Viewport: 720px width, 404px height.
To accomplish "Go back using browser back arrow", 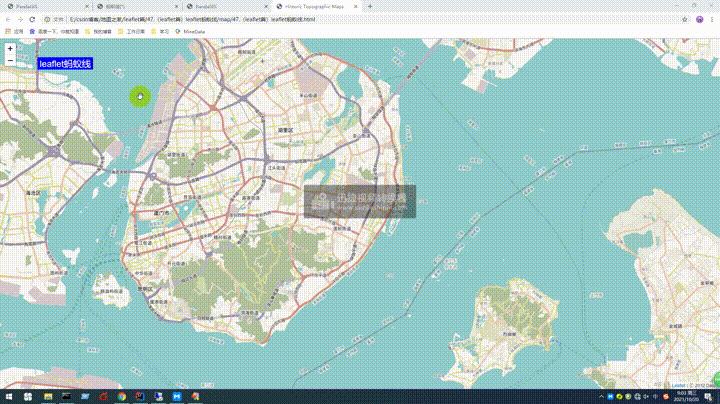I will coord(8,19).
